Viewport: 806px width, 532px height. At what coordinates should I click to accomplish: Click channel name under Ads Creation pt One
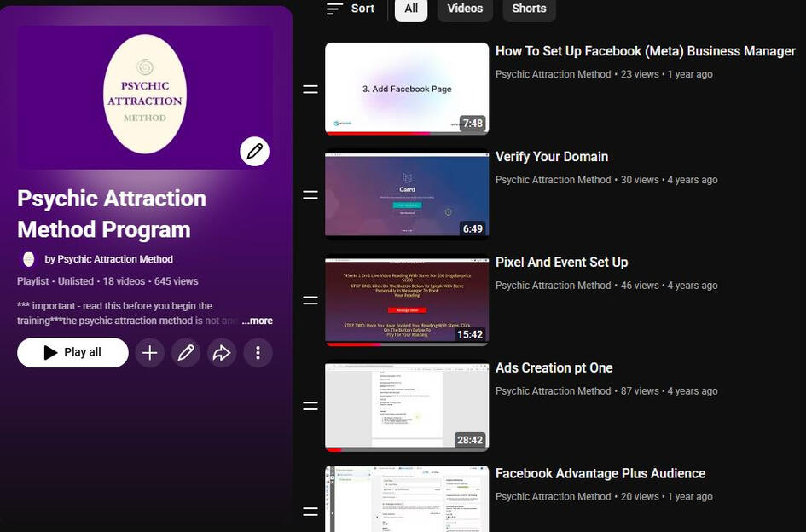553,391
